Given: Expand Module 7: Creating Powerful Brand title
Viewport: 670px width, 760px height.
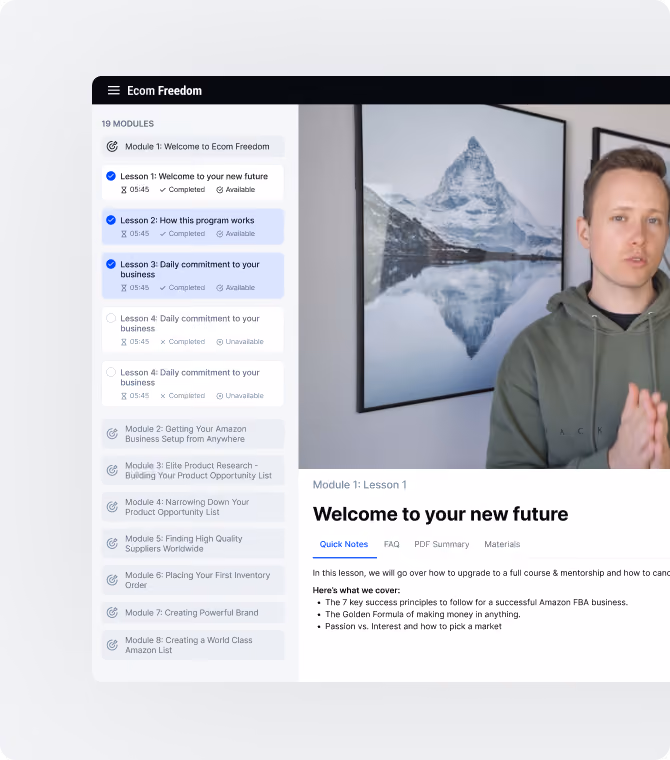Looking at the screenshot, I should click(x=191, y=613).
